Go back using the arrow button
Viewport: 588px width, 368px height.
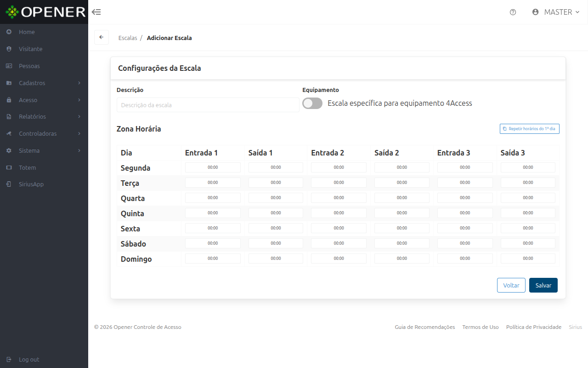tap(102, 37)
